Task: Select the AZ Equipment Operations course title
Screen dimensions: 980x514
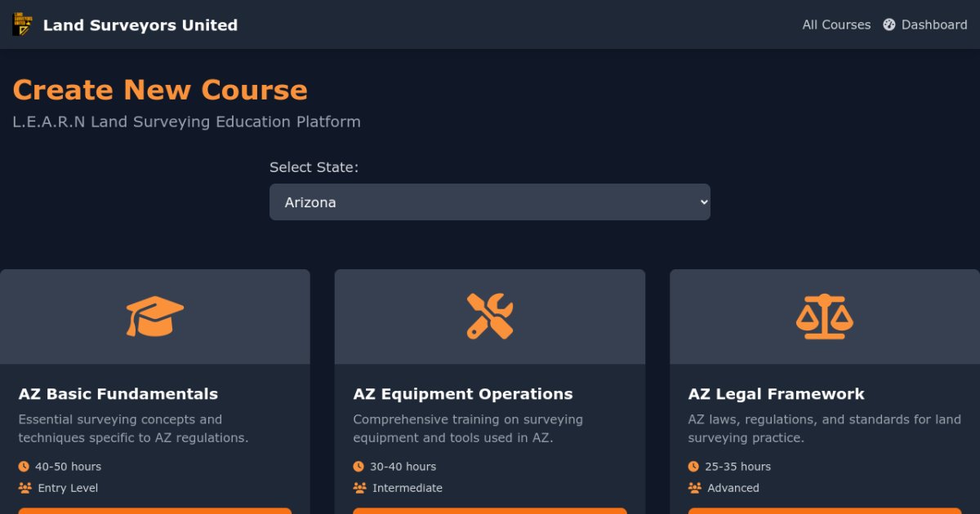Action: click(x=463, y=394)
